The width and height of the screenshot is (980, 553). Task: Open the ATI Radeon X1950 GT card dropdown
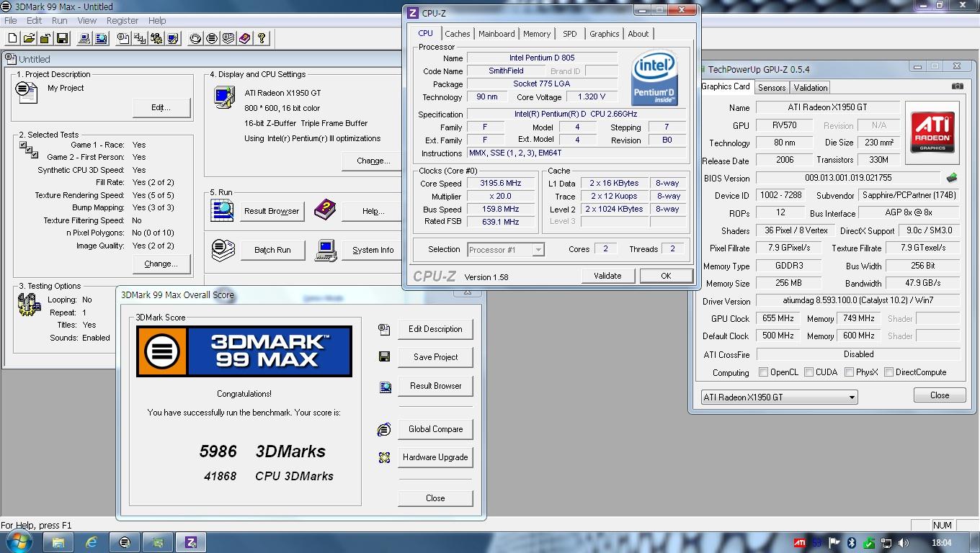pyautogui.click(x=779, y=397)
